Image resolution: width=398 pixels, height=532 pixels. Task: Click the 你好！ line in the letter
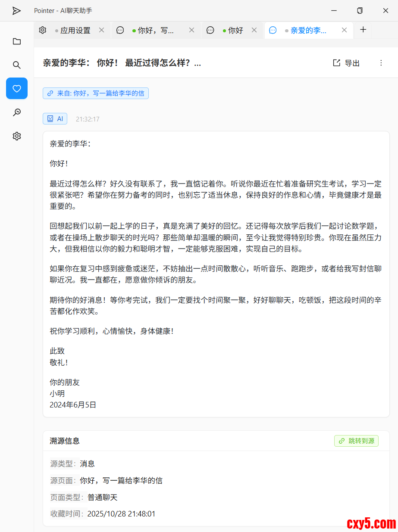pyautogui.click(x=59, y=164)
